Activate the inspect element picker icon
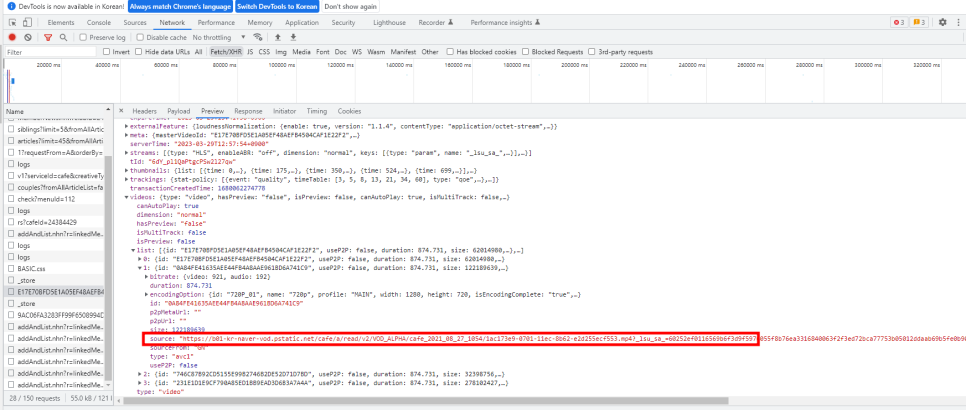The image size is (966, 410). [12, 22]
